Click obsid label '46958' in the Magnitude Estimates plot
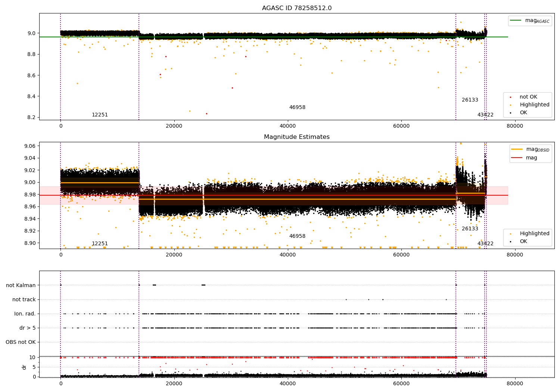This screenshot has width=560, height=392. tap(297, 236)
